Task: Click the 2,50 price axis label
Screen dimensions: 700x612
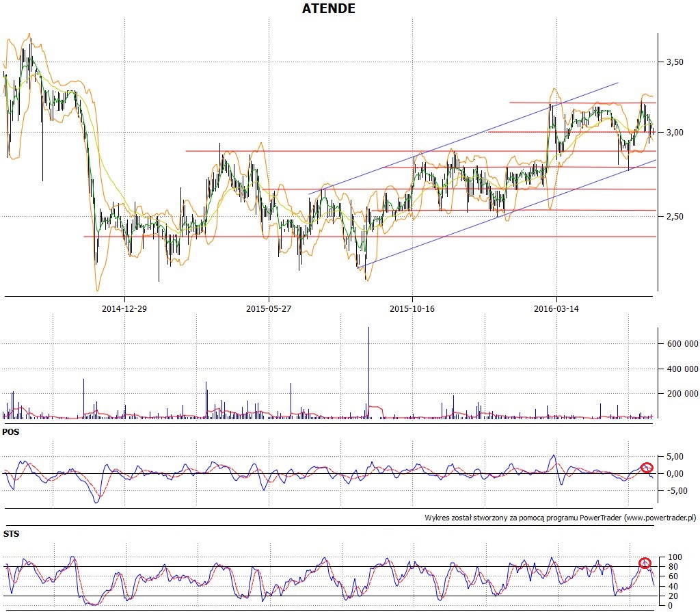Action: point(675,217)
